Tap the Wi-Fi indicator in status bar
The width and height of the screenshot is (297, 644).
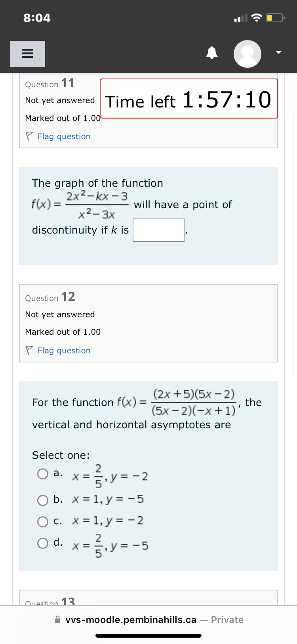point(257,17)
